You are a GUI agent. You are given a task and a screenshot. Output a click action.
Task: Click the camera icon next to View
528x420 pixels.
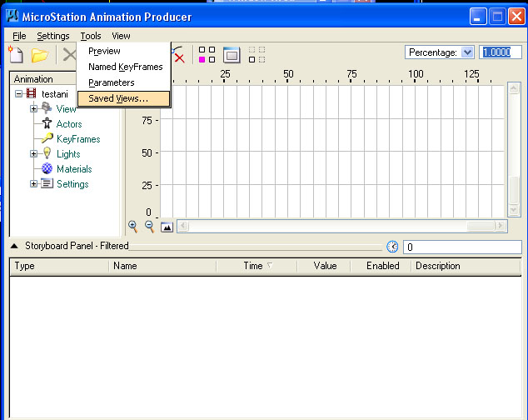pos(47,107)
